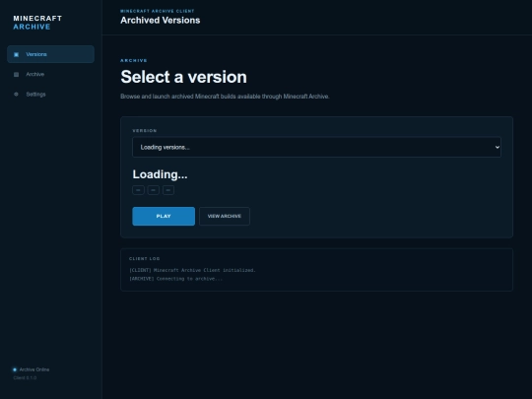Go to the Archive sidebar item
The width and height of the screenshot is (532, 399).
(x=50, y=74)
